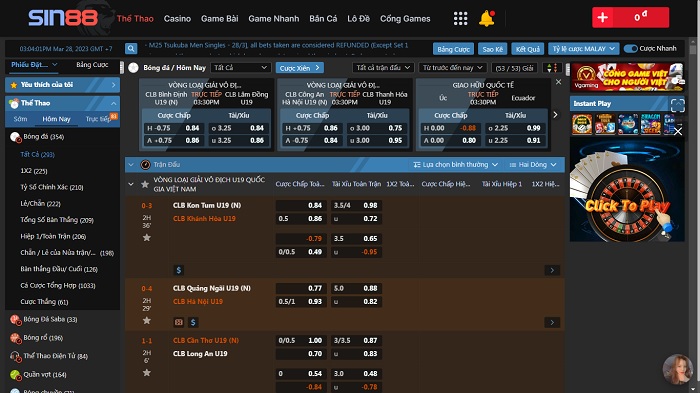The width and height of the screenshot is (700, 393).
Task: Click the odds sort arrows icon
Action: (x=552, y=68)
